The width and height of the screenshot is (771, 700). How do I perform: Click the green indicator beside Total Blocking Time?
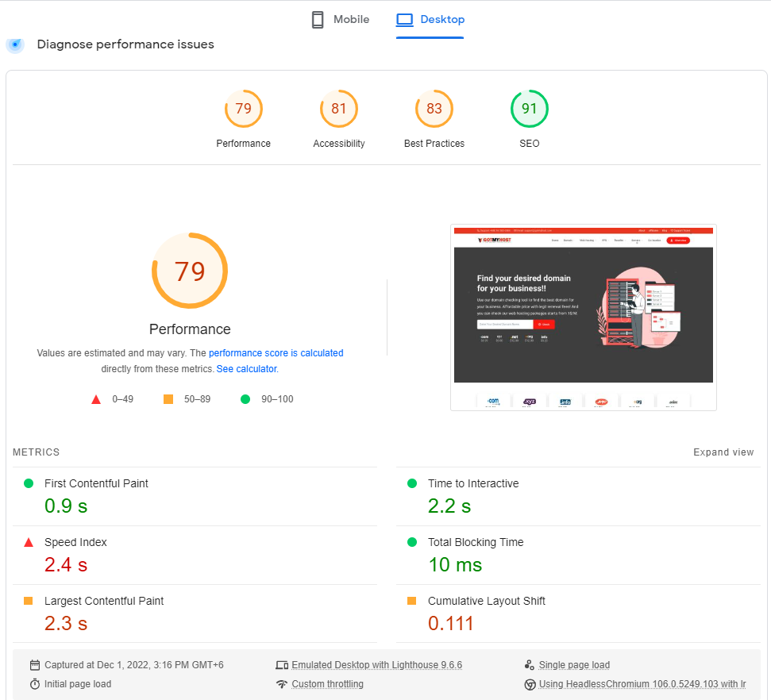click(411, 542)
